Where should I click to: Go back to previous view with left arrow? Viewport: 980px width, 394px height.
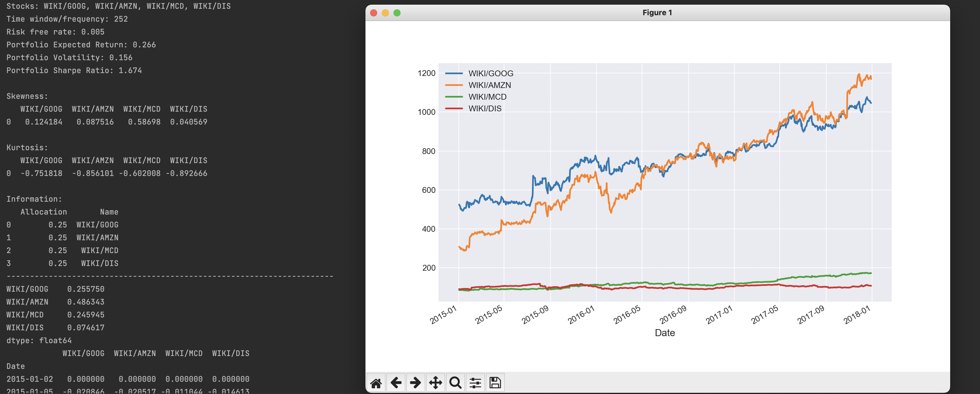pos(396,383)
